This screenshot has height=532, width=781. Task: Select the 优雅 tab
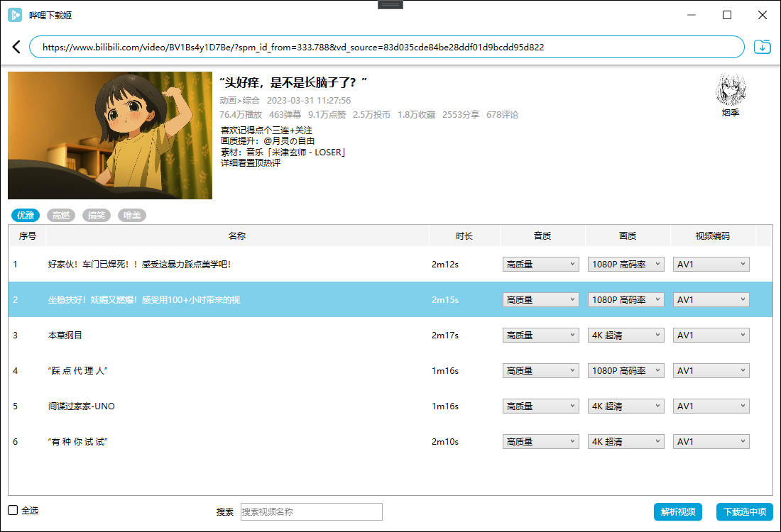(26, 215)
